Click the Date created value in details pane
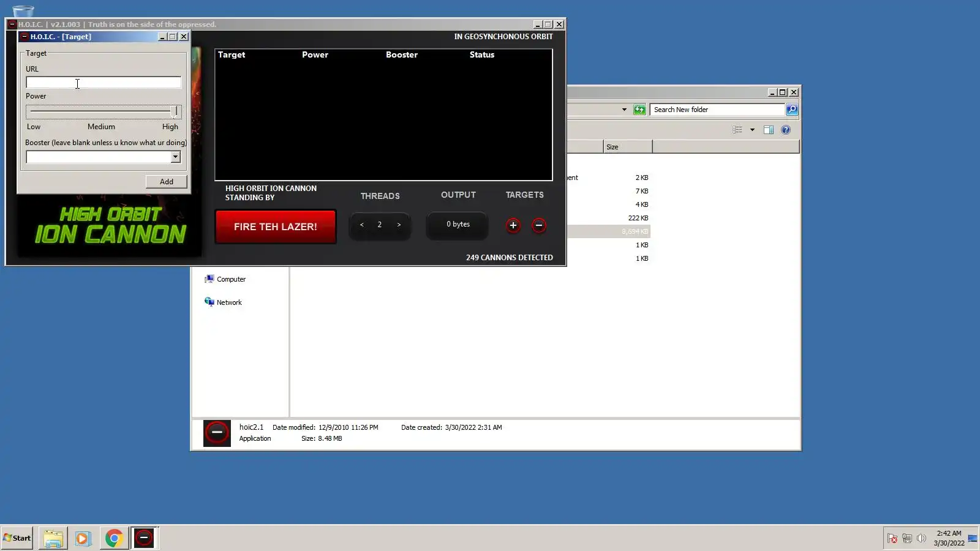The height and width of the screenshot is (551, 980). [473, 427]
